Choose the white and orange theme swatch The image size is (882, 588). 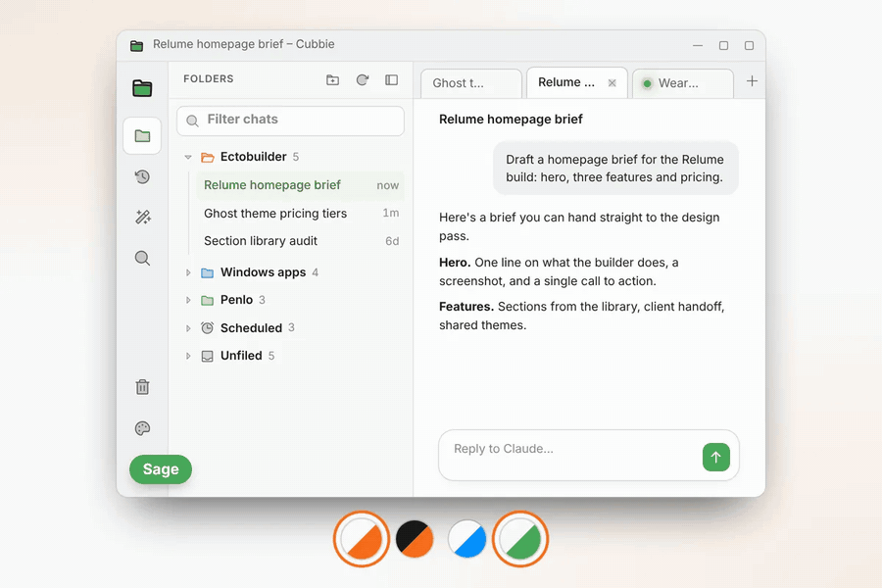[361, 538]
